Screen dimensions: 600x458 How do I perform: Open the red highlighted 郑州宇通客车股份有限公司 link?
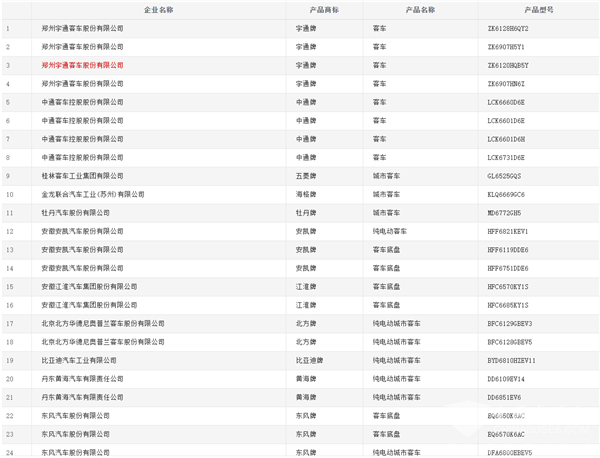(83, 64)
